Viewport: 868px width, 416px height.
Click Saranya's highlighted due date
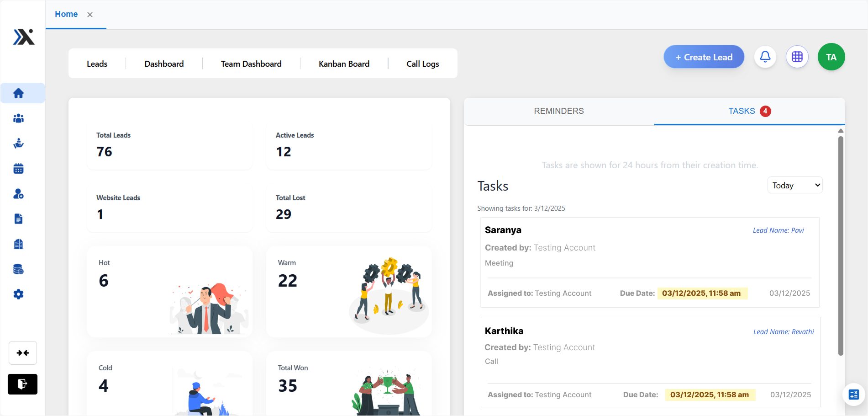coord(702,293)
